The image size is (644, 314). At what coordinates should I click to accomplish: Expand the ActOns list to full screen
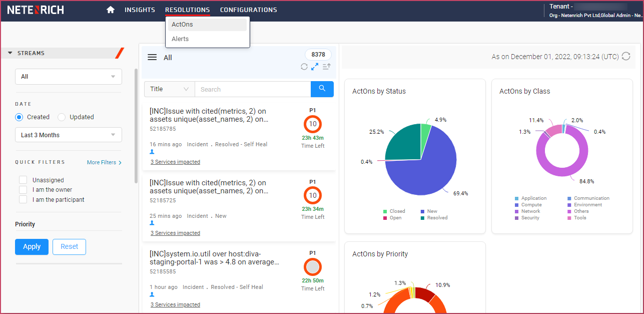point(315,66)
